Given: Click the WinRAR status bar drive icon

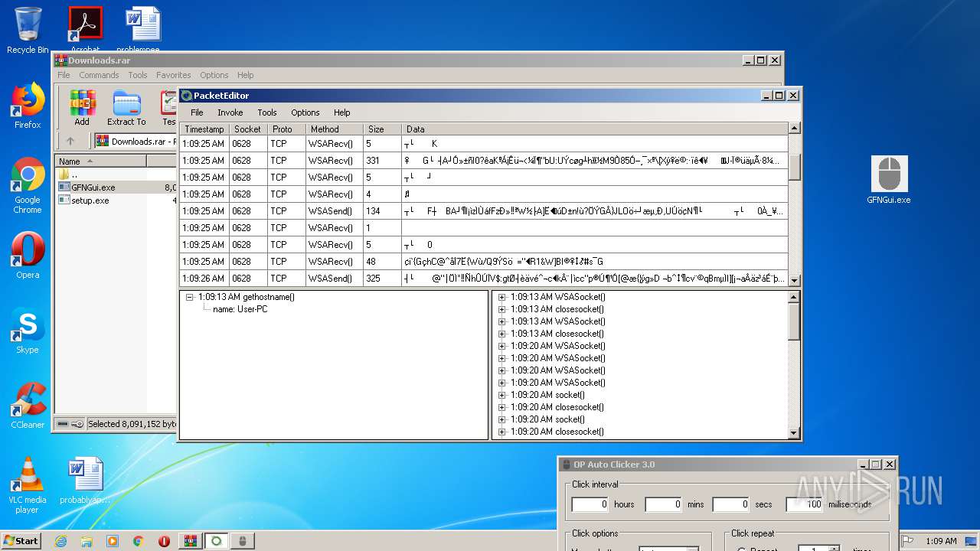Looking at the screenshot, I should click(x=63, y=424).
